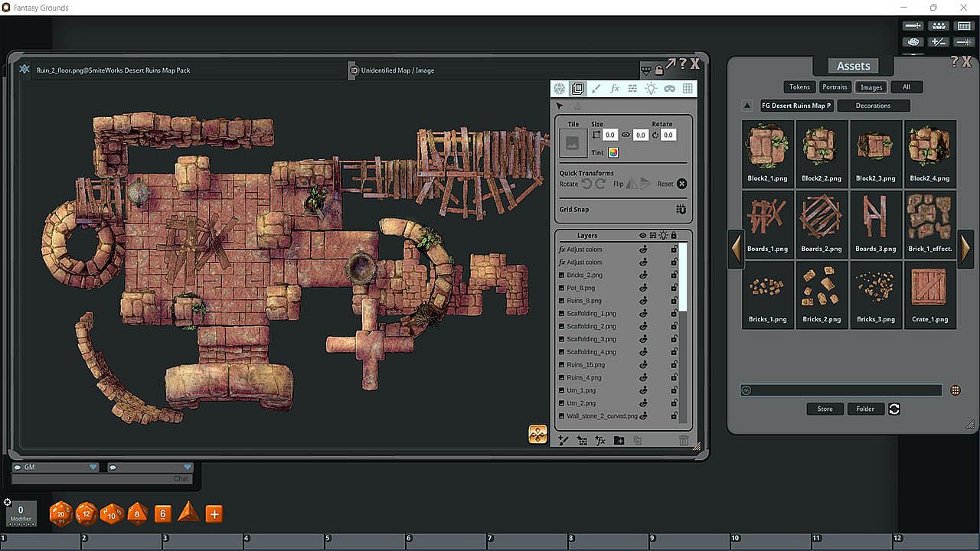The width and height of the screenshot is (980, 551).
Task: Open the FX effects tool in image toolbar
Action: pos(614,89)
